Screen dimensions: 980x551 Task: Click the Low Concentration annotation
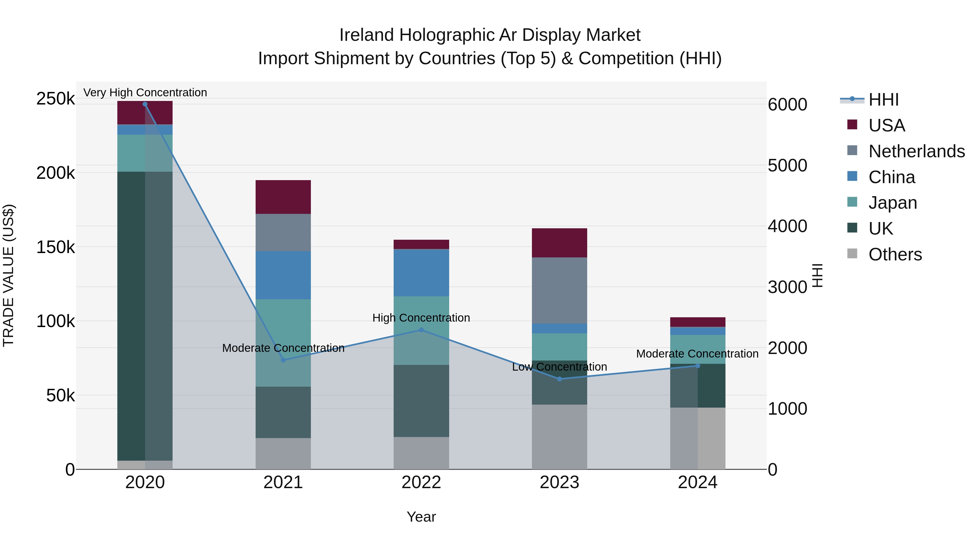coord(559,367)
